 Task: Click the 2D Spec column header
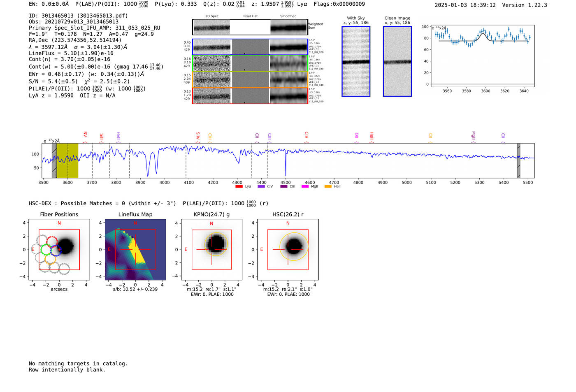pos(212,16)
